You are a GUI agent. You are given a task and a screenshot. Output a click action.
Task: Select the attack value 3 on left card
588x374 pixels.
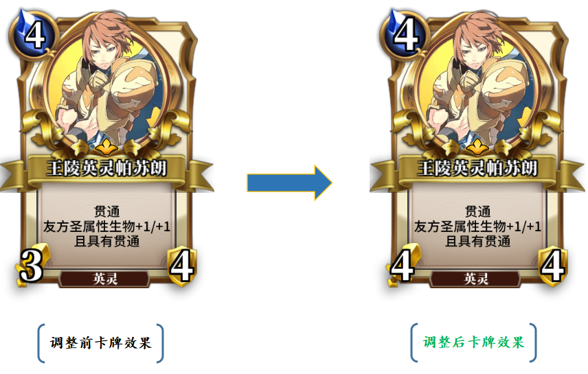(x=32, y=266)
